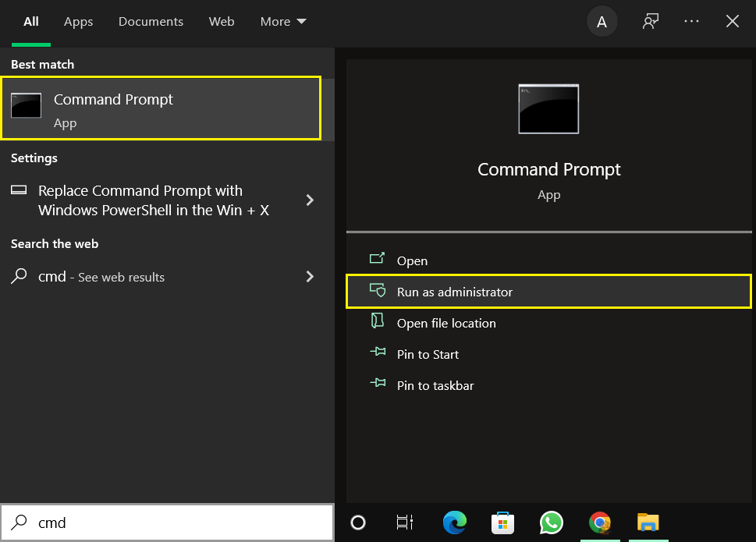Switch to the Apps tab
Image resolution: width=756 pixels, height=542 pixels.
click(x=78, y=21)
